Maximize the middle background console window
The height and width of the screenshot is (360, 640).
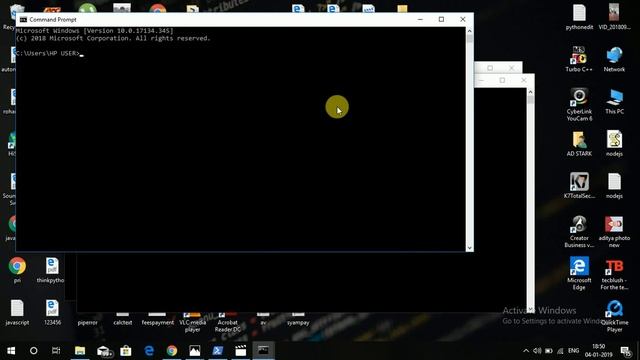(x=502, y=80)
